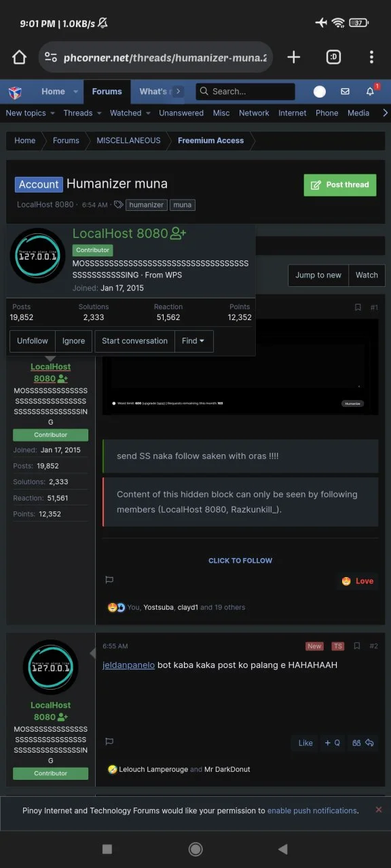Dismiss the push notification notice

click(x=379, y=810)
